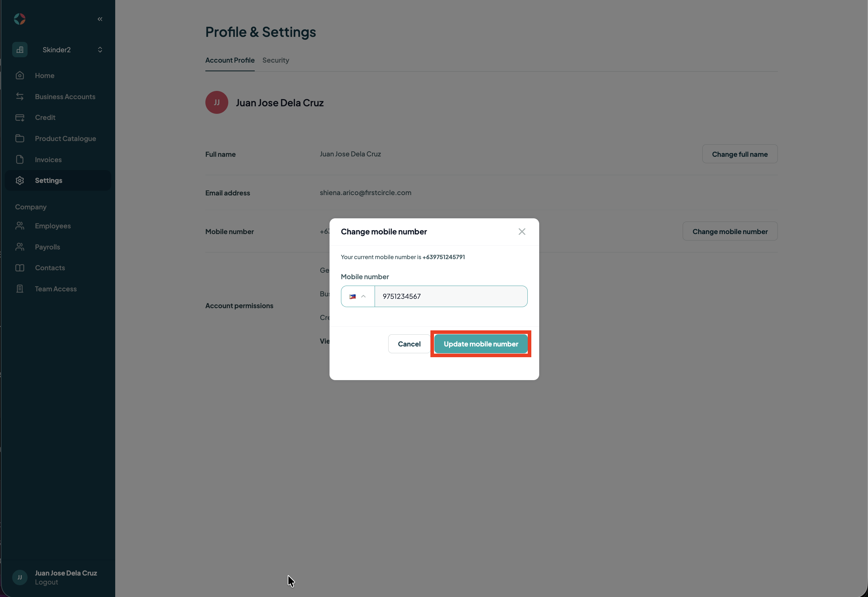868x597 pixels.
Task: Click the Invoices document icon
Action: click(20, 159)
